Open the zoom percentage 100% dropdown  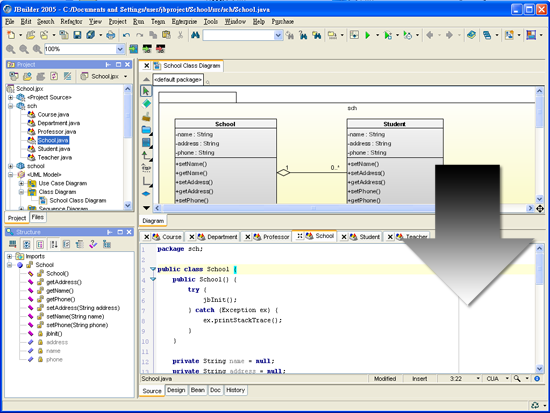tap(120, 49)
